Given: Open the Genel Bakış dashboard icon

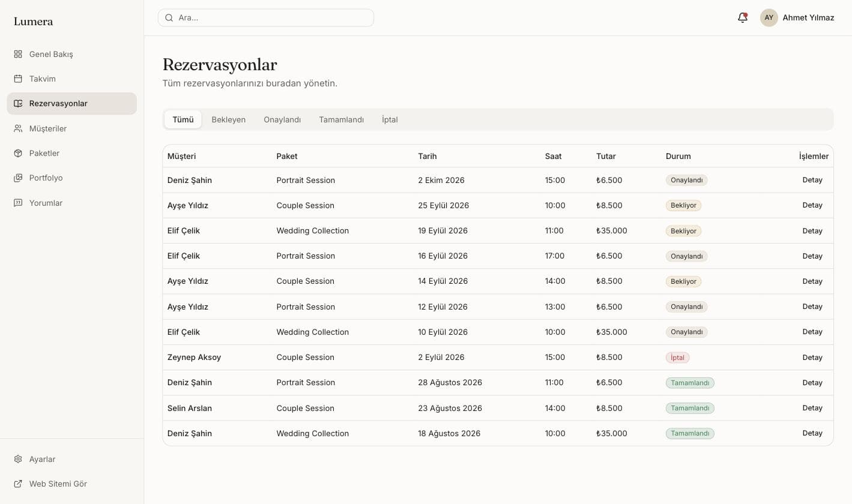Looking at the screenshot, I should [18, 54].
